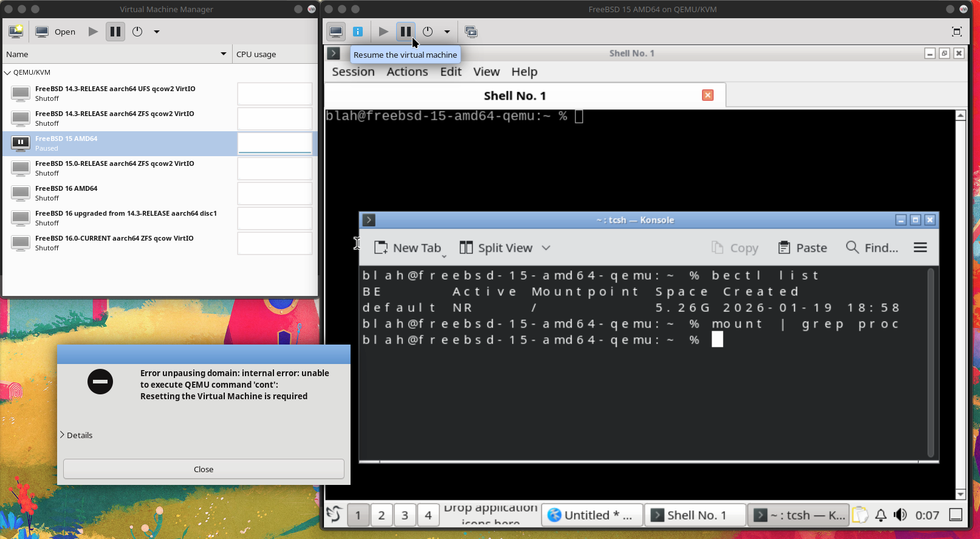Screen dimensions: 980x539
Task: Click the new virtual machine icon
Action: pos(16,32)
